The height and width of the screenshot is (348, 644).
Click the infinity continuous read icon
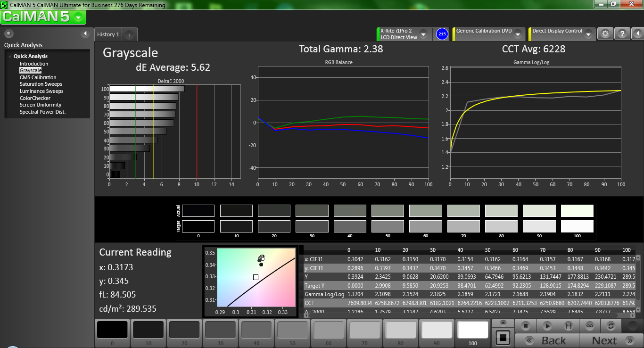click(x=590, y=326)
